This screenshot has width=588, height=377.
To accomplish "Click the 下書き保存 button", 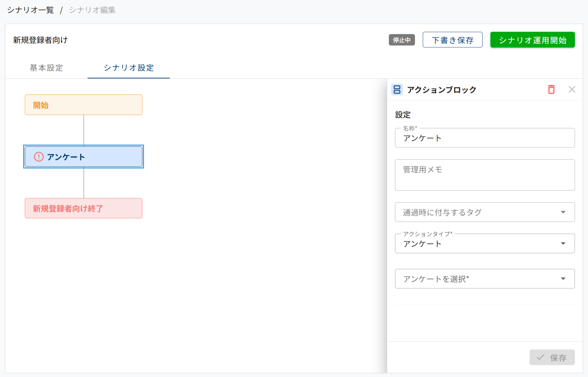I will click(452, 40).
